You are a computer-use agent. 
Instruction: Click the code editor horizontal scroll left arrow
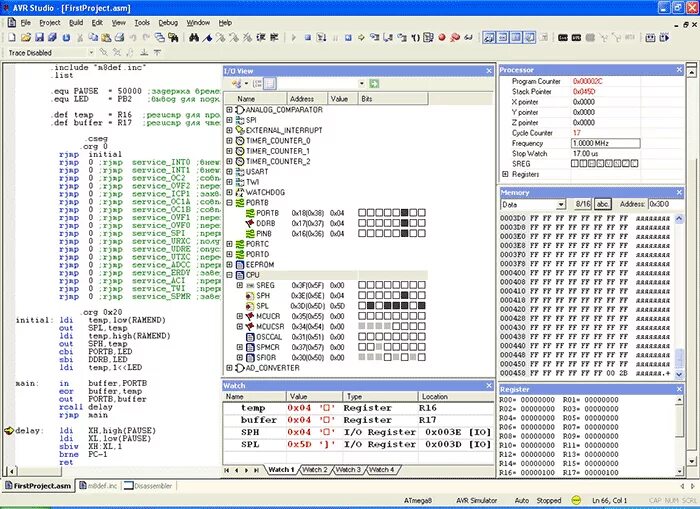tap(12, 471)
